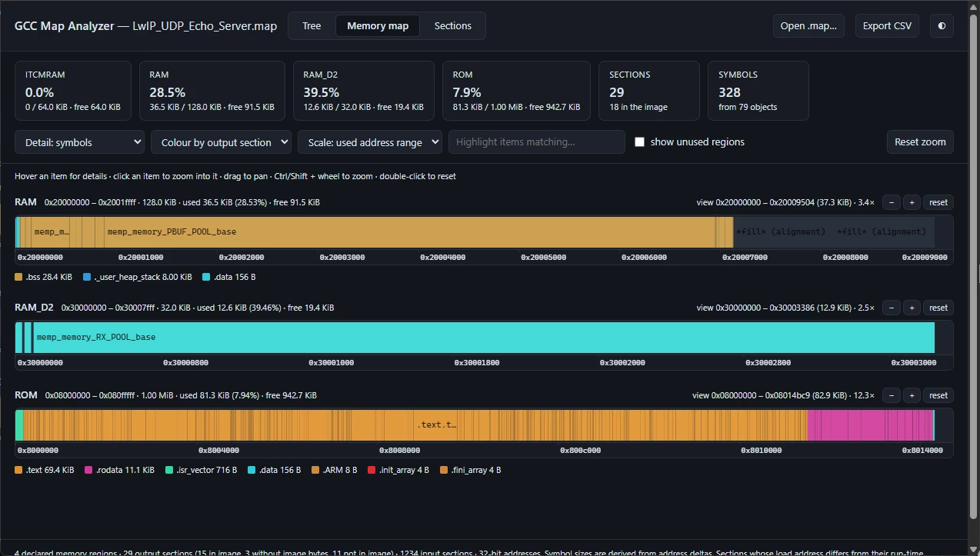The image size is (980, 556).
Task: Zoom in the ROM view
Action: coord(912,395)
